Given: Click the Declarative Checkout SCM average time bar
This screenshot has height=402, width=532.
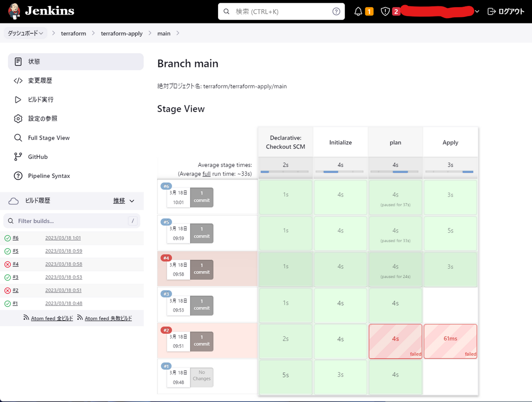Looking at the screenshot, I should coord(286,172).
